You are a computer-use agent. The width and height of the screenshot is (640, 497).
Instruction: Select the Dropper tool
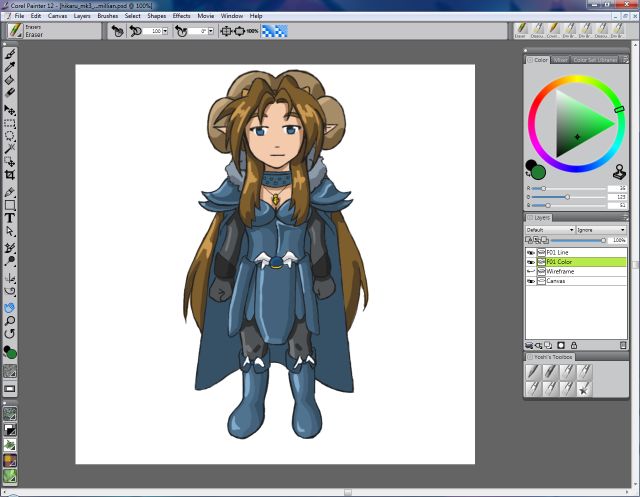[x=10, y=67]
